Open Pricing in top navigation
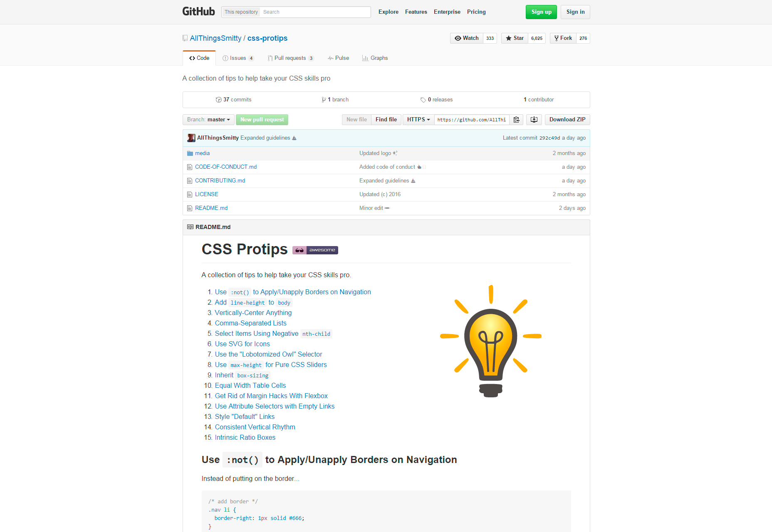This screenshot has height=532, width=772. [476, 12]
